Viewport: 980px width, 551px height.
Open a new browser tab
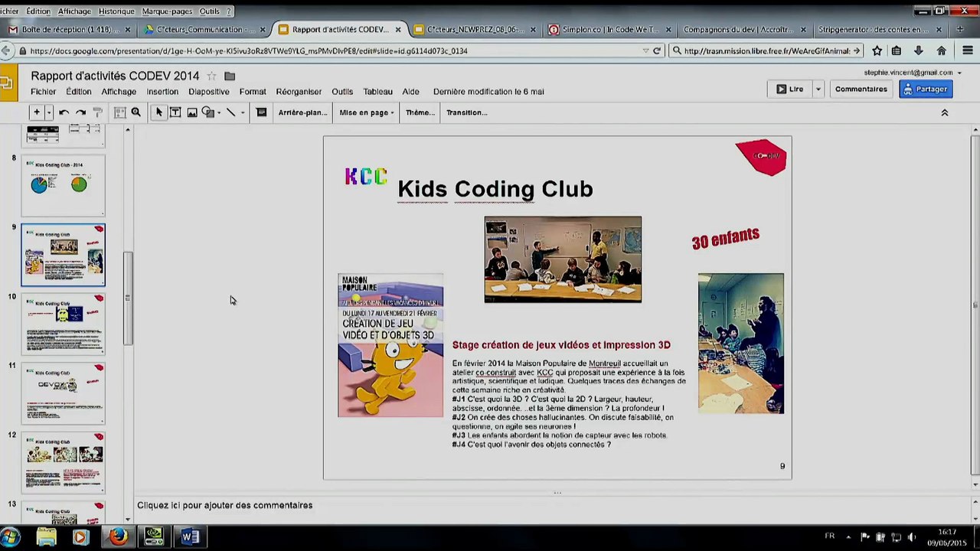960,30
